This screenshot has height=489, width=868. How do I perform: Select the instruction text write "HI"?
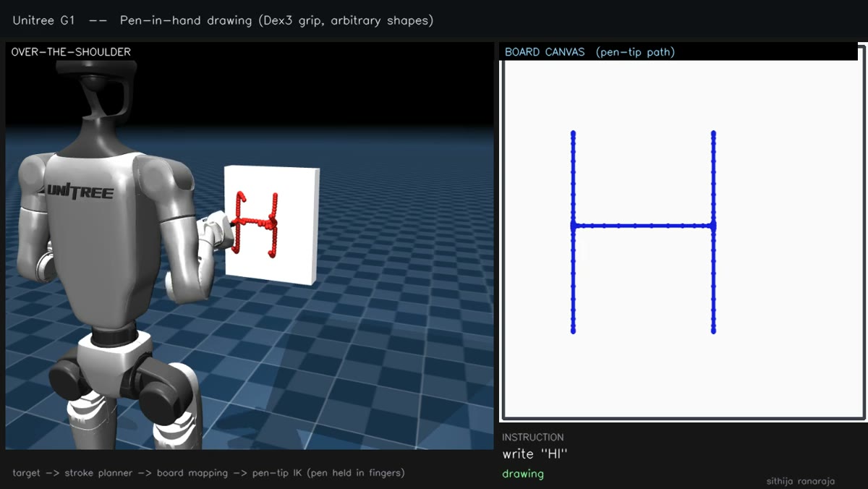click(x=535, y=454)
